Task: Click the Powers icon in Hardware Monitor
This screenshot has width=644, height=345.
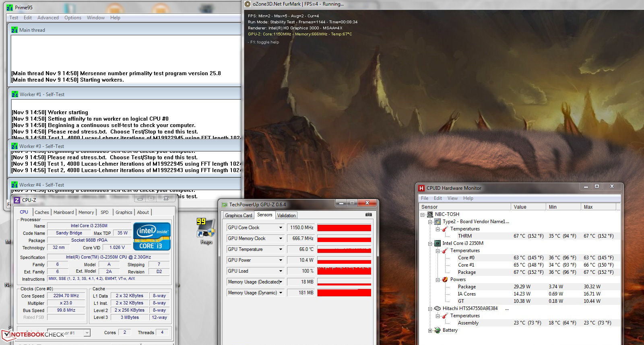Action: click(x=445, y=279)
